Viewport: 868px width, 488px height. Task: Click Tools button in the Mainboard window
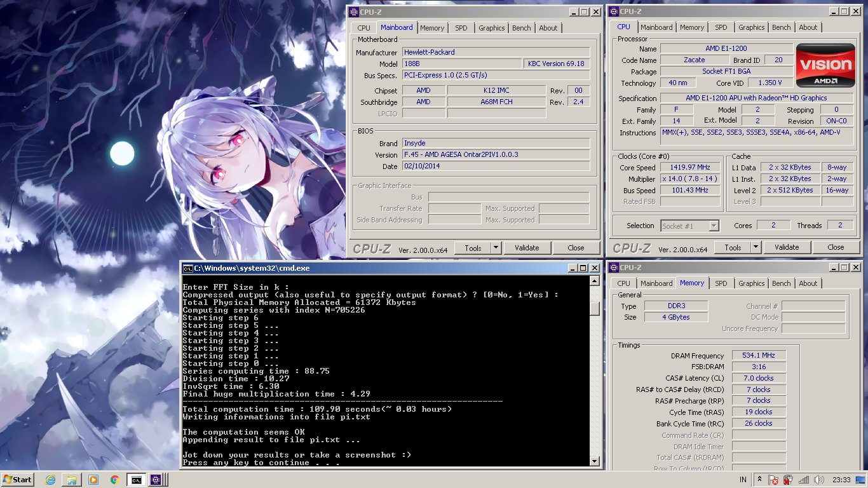(x=473, y=248)
